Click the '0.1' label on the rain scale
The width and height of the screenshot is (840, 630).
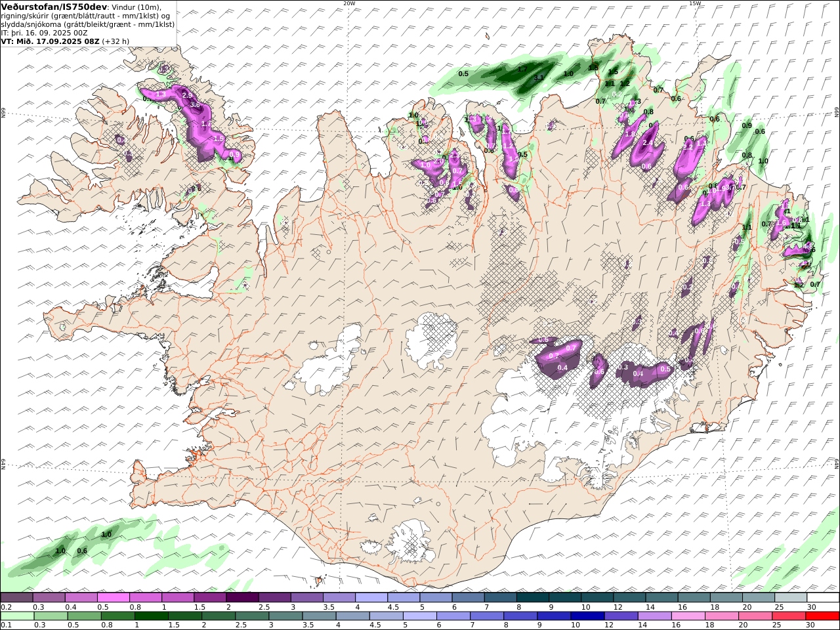6,625
